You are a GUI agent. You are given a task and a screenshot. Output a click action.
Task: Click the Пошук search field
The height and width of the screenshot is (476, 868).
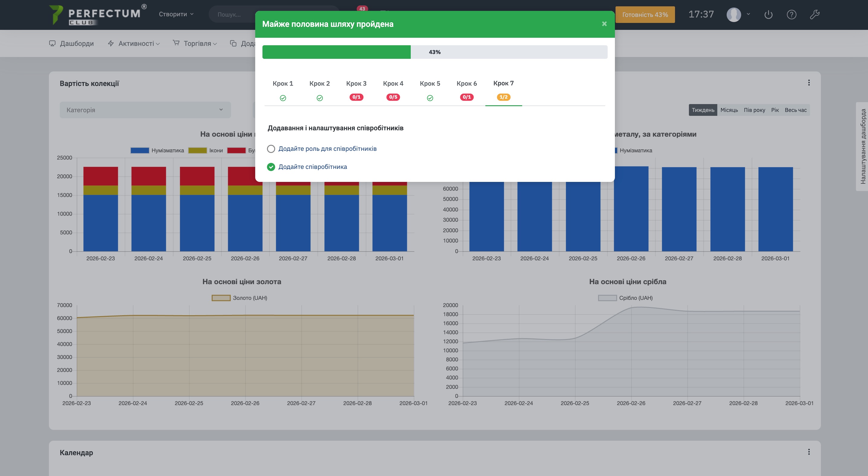(x=233, y=14)
